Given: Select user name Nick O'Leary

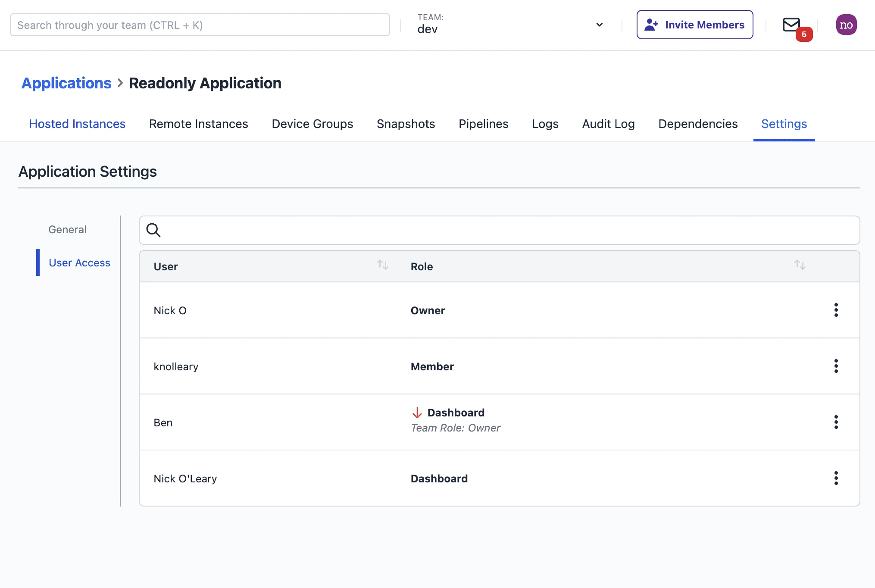Looking at the screenshot, I should tap(185, 479).
